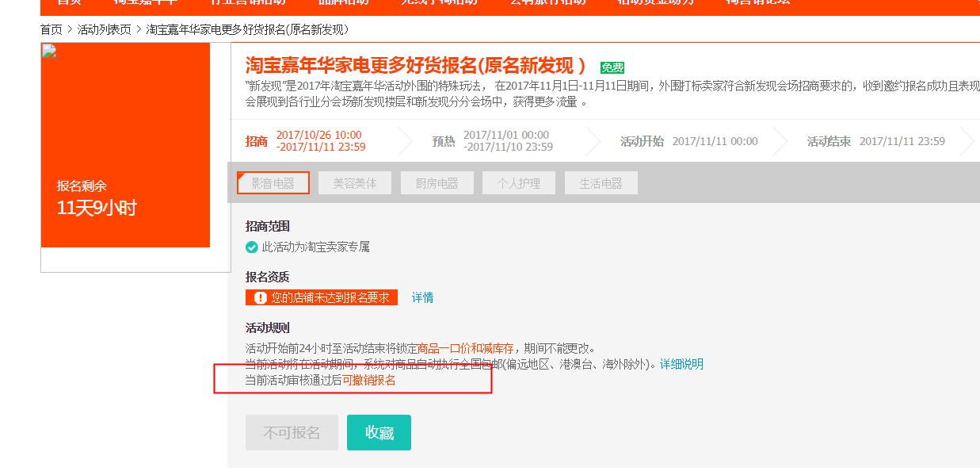
Task: Click the 招商 timeline stage
Action: click(x=257, y=141)
